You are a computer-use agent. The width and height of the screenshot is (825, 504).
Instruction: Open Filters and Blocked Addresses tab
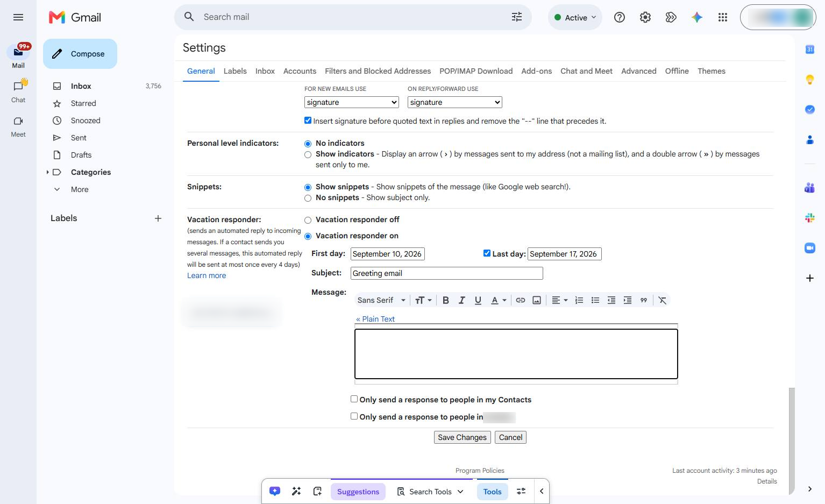point(378,71)
